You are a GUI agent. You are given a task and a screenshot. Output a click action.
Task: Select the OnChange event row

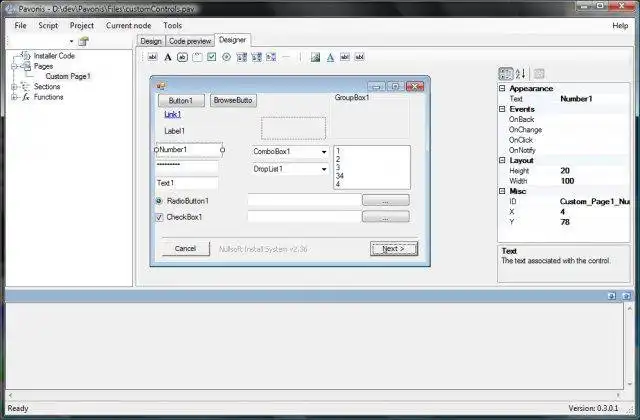tap(564, 130)
